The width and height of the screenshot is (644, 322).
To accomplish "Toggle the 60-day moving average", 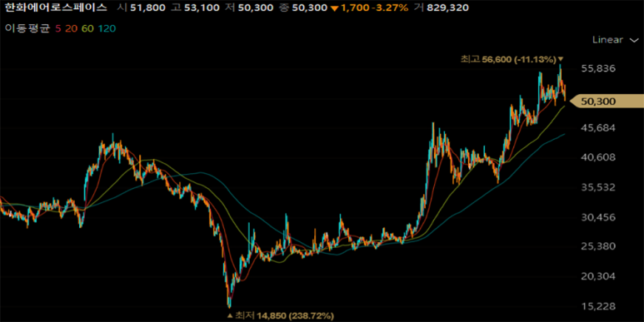I will point(87,28).
